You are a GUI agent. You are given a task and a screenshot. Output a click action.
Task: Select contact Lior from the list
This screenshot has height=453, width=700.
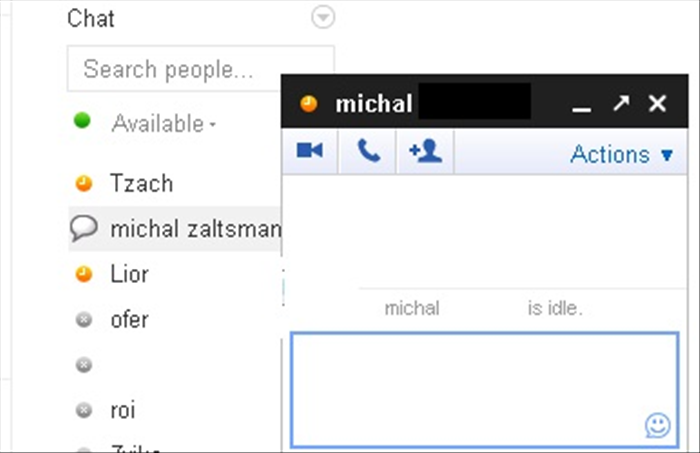point(129,274)
